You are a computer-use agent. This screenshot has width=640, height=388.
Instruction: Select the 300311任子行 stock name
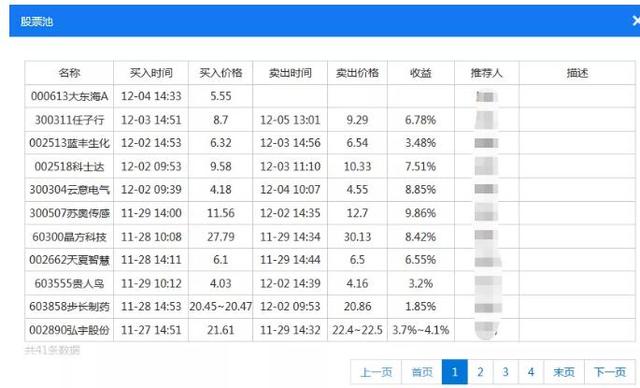69,120
